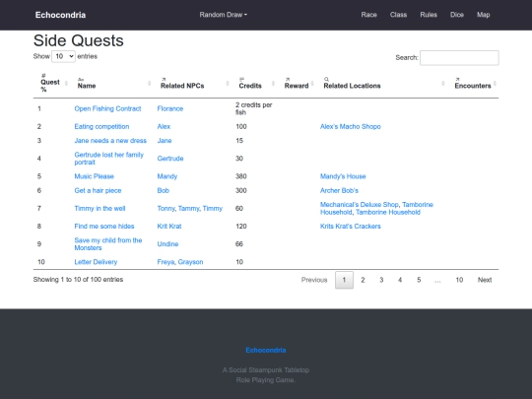Open the Letter Delivery quest
Image resolution: width=532 pixels, height=399 pixels.
(96, 262)
